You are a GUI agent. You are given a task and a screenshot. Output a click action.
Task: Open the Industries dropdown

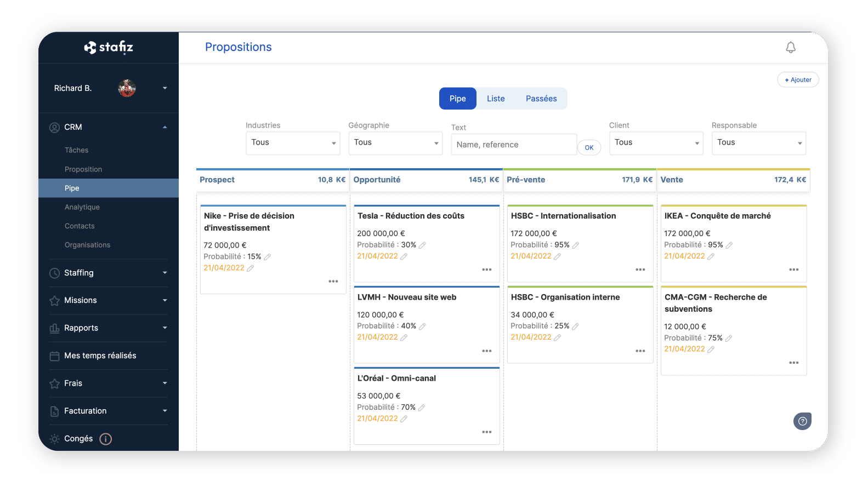coord(293,143)
